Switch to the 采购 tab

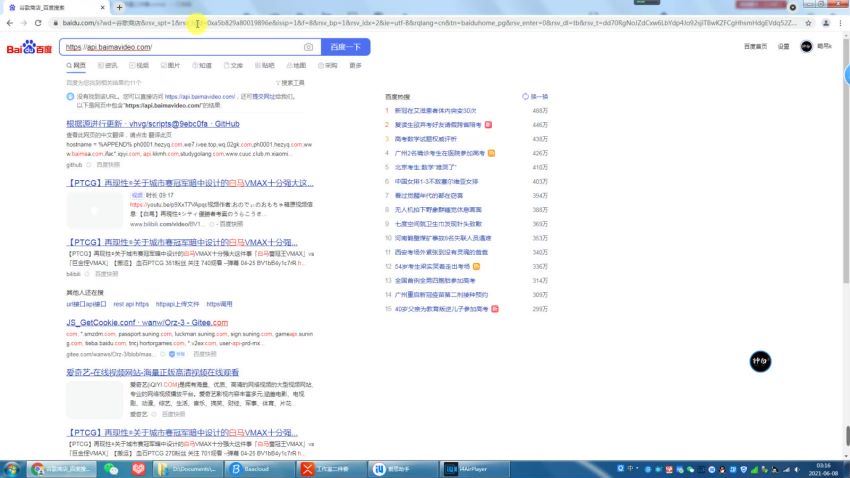327,66
